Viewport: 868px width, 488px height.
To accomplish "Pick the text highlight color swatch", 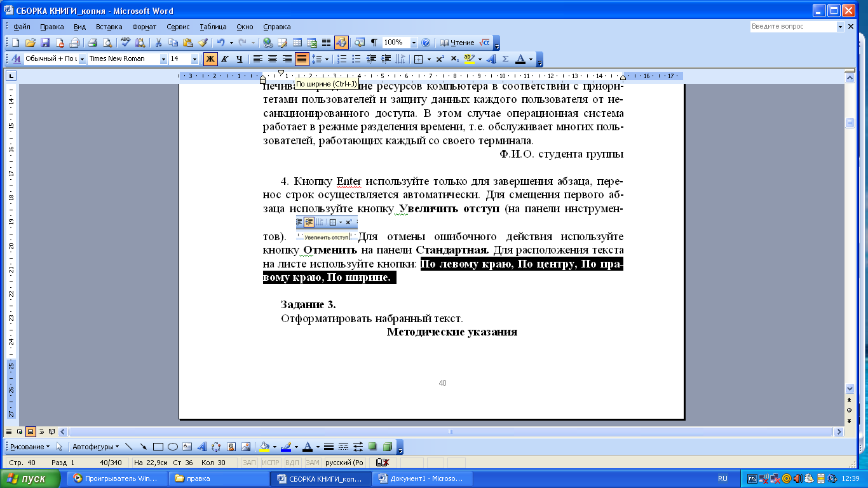I will pyautogui.click(x=469, y=58).
